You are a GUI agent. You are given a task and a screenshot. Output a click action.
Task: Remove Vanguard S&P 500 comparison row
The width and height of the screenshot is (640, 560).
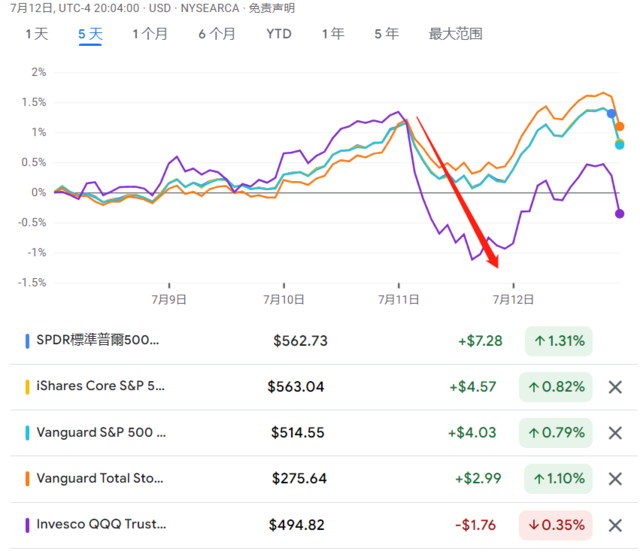(x=615, y=433)
